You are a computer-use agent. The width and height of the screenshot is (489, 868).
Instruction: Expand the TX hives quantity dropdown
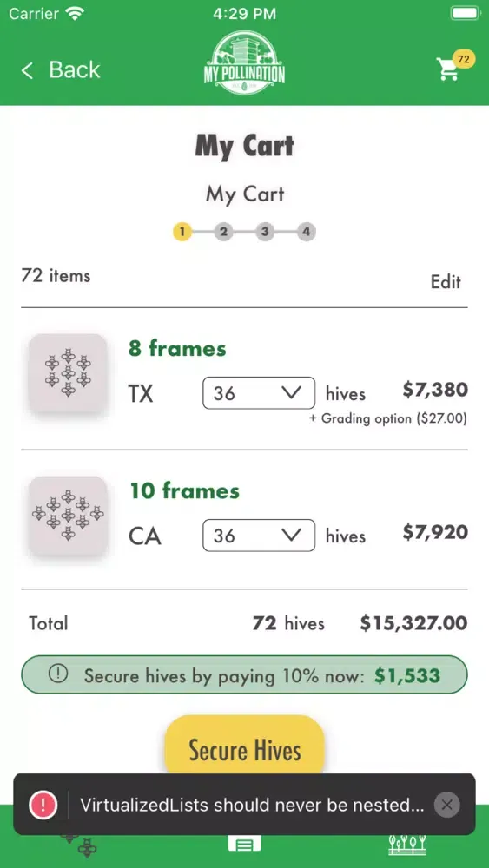(x=259, y=393)
